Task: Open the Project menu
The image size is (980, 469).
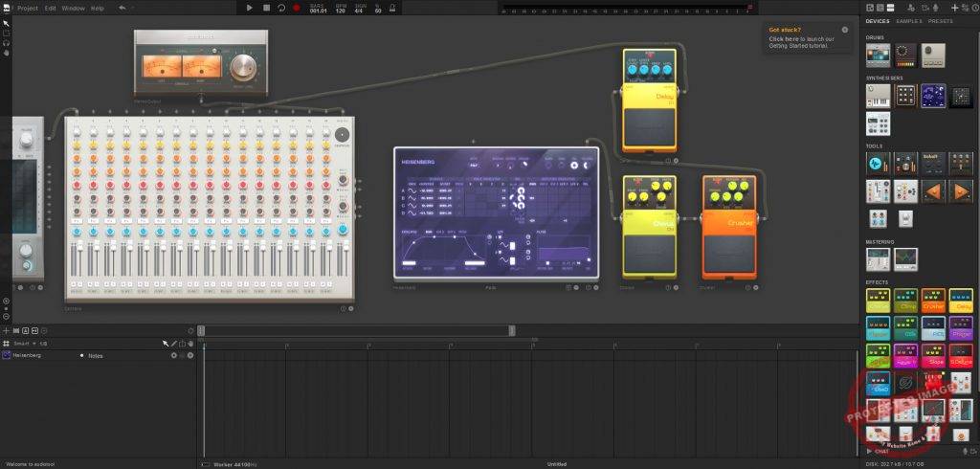Action: (x=28, y=8)
